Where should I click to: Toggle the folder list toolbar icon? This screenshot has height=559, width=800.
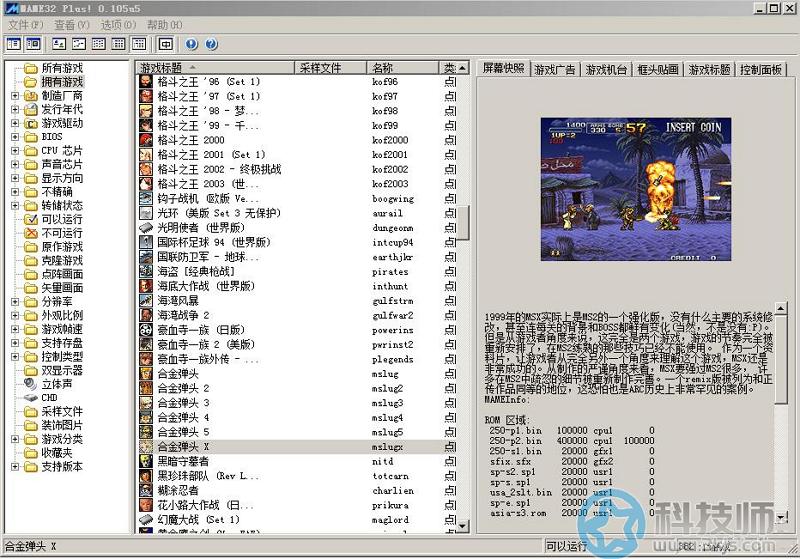14,44
